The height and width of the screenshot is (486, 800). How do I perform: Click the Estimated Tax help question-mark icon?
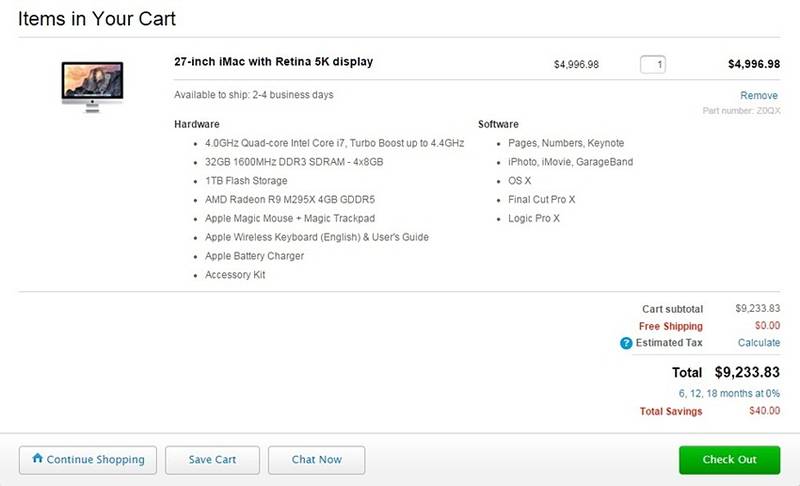pos(626,343)
